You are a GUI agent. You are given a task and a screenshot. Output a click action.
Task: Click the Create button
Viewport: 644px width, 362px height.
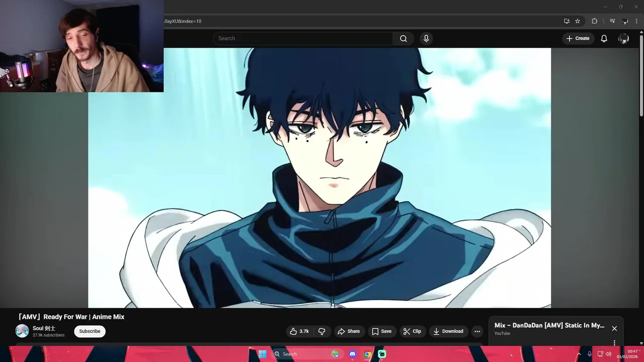(x=578, y=39)
